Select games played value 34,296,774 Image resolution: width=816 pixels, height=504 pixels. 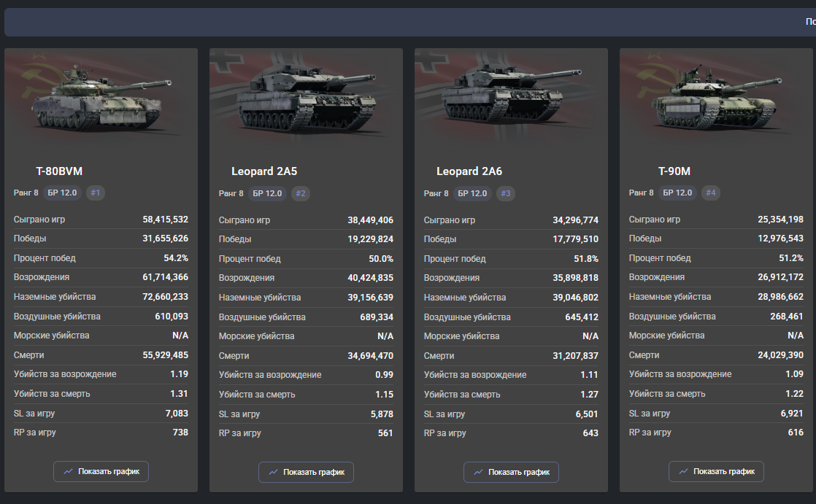(576, 220)
